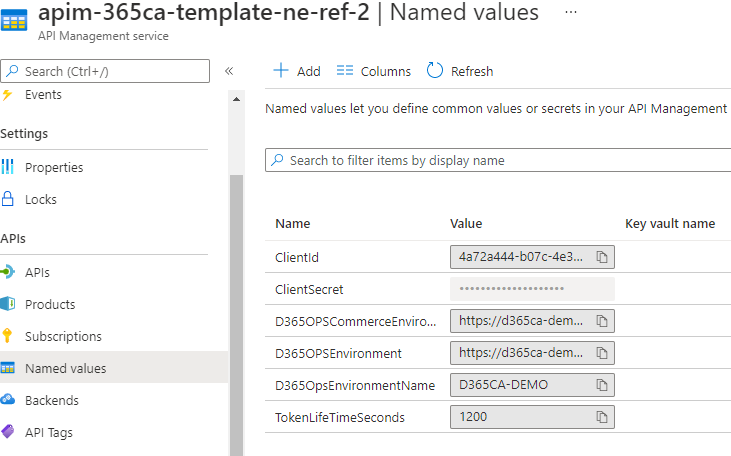
Task: Sort by the Name column header
Action: click(293, 224)
